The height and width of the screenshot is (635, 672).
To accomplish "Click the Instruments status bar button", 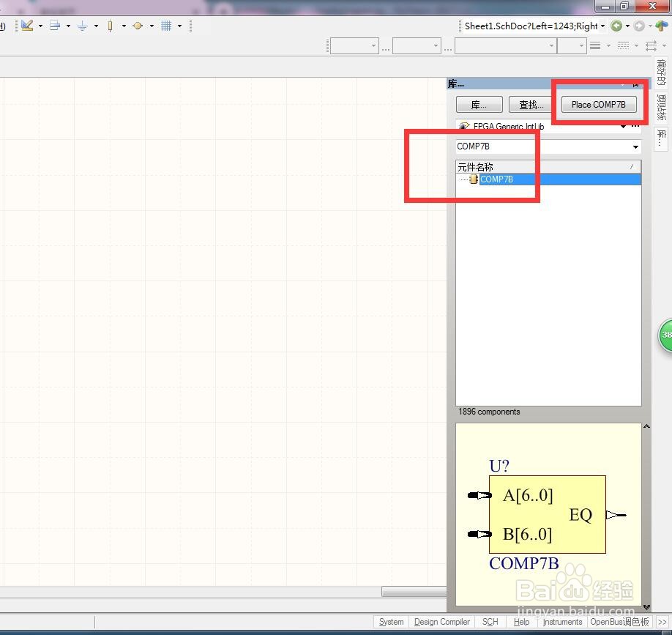I will pyautogui.click(x=562, y=622).
